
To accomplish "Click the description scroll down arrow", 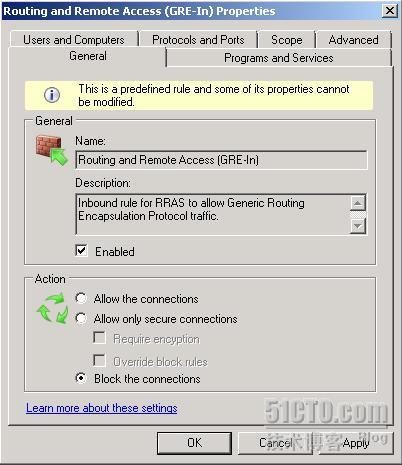I will pos(358,226).
